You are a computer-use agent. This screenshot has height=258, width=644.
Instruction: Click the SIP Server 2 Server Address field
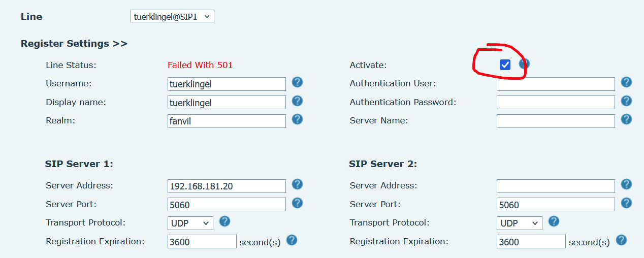pos(556,186)
